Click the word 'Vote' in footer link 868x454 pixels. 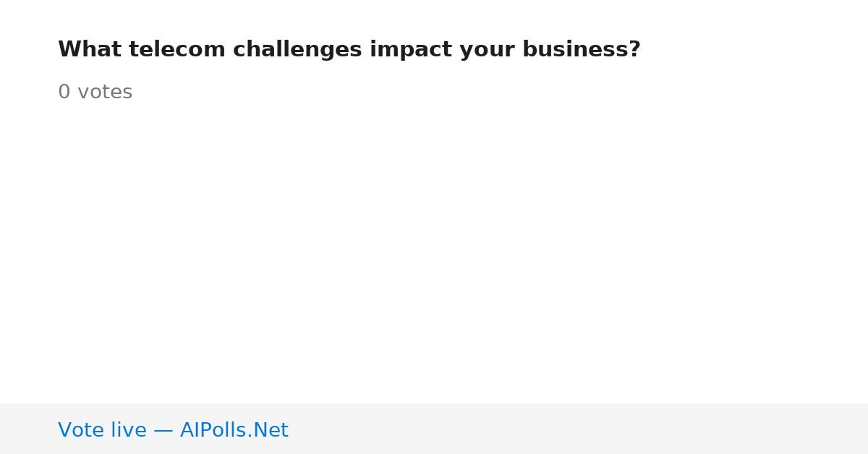tap(81, 430)
